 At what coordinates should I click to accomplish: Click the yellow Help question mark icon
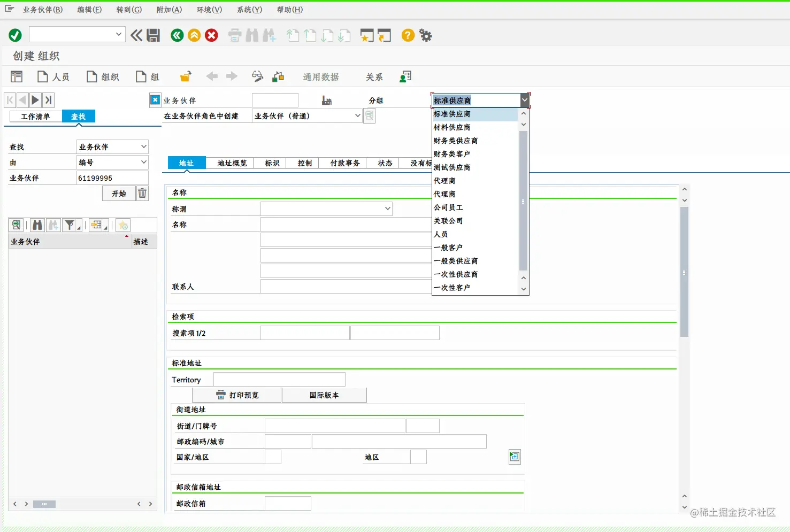[x=408, y=35]
